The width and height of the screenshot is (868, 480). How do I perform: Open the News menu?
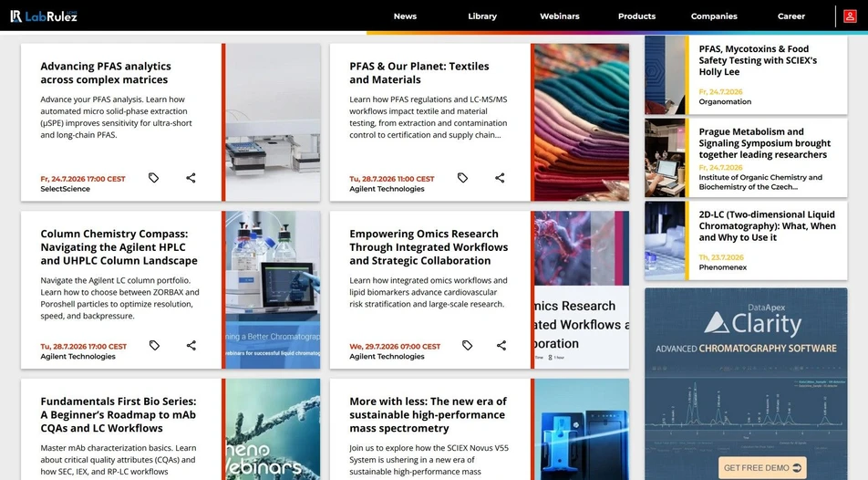coord(405,16)
